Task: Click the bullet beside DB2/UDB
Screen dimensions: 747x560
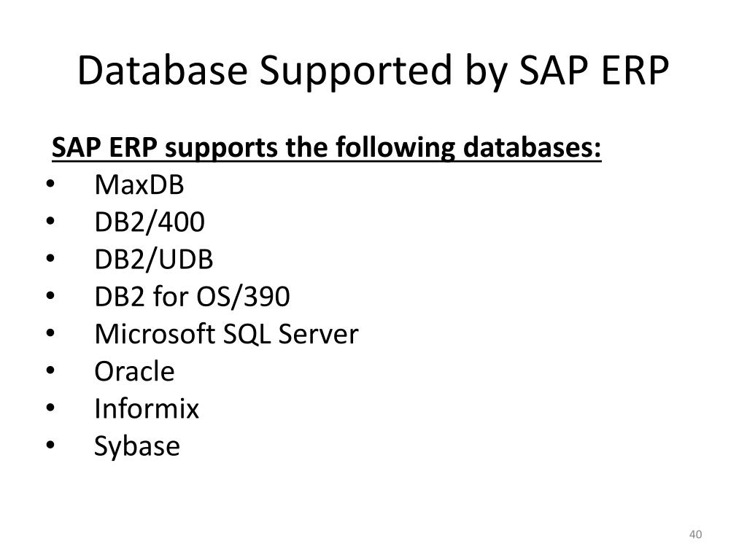Action: pyautogui.click(x=50, y=259)
